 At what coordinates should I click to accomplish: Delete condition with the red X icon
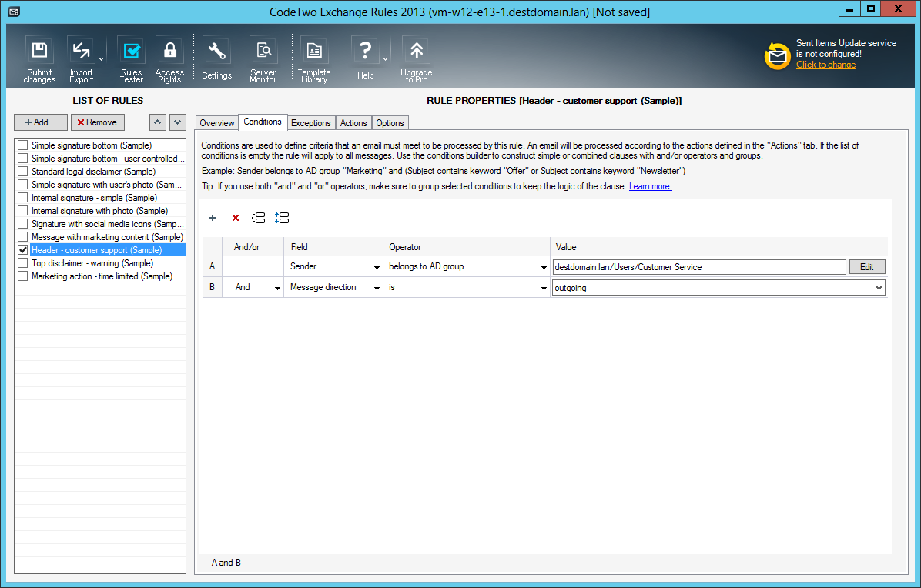[236, 218]
